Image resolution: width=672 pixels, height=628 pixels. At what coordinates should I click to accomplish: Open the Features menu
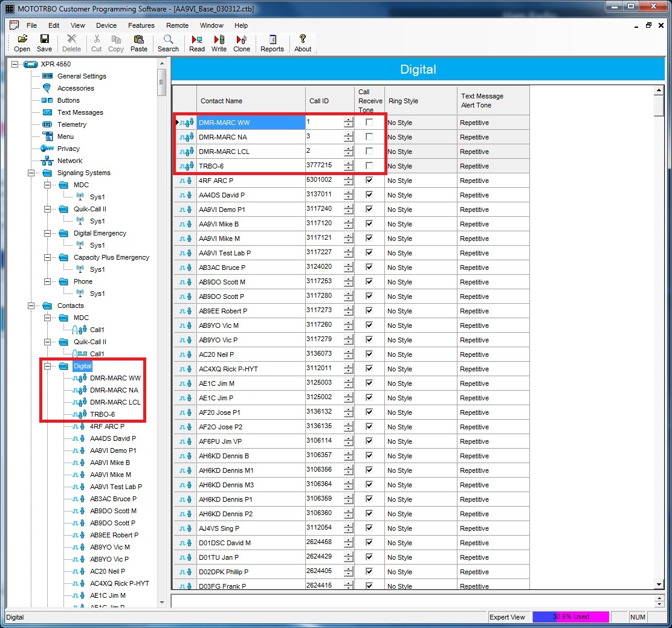[141, 25]
